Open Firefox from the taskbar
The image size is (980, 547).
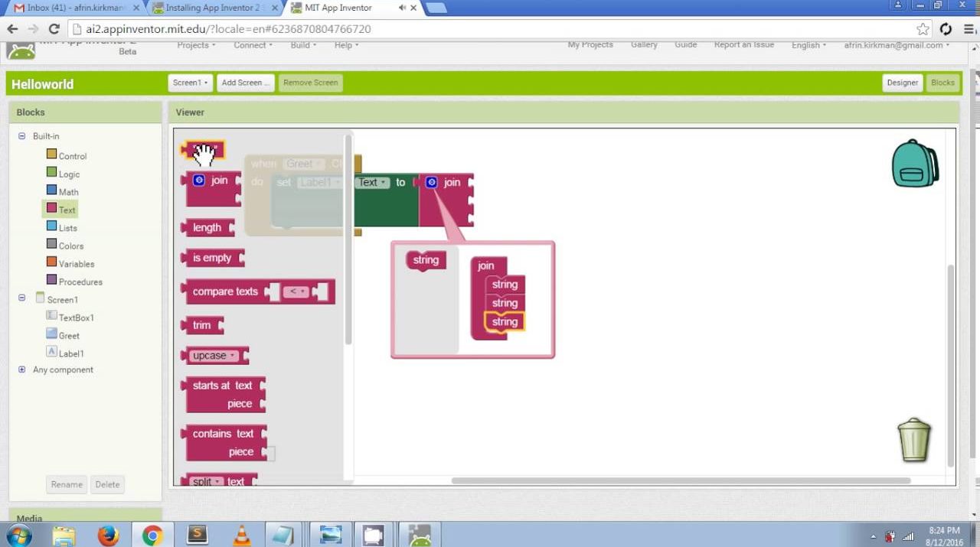pos(109,535)
